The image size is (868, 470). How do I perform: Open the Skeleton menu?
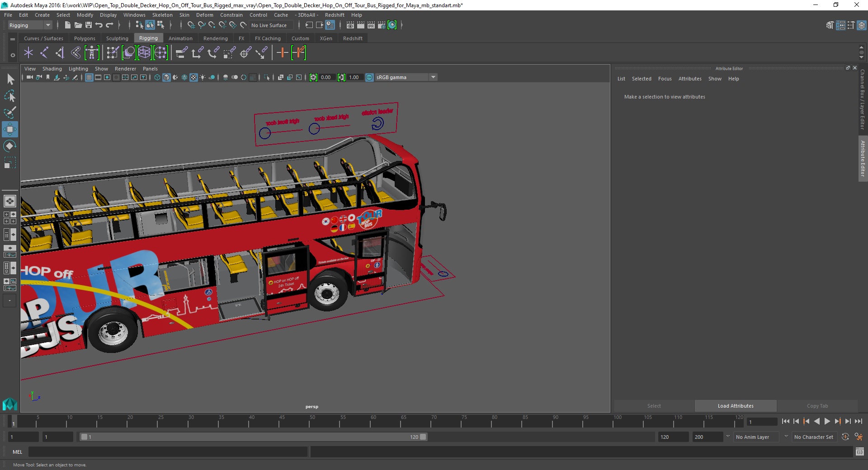[162, 15]
